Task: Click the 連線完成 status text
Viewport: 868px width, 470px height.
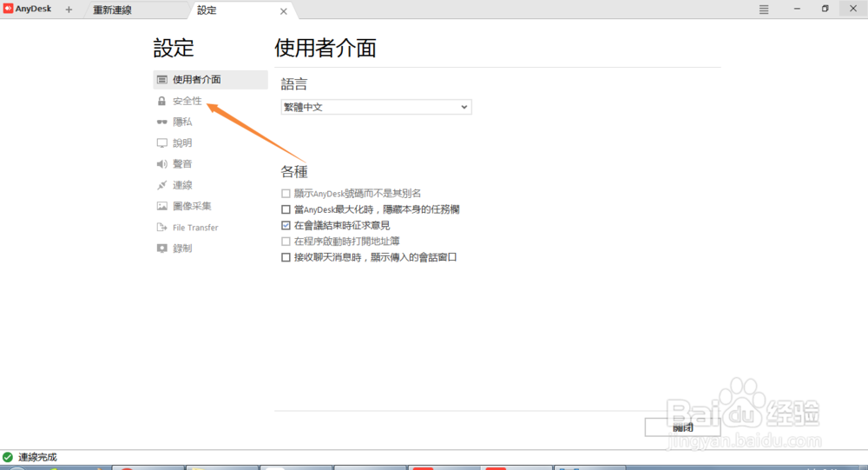Action: pyautogui.click(x=37, y=457)
